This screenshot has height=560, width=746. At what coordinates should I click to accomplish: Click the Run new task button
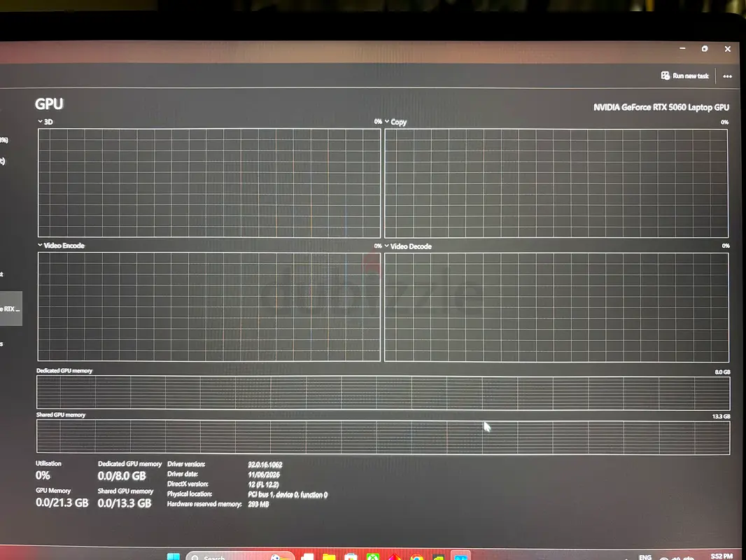click(684, 76)
